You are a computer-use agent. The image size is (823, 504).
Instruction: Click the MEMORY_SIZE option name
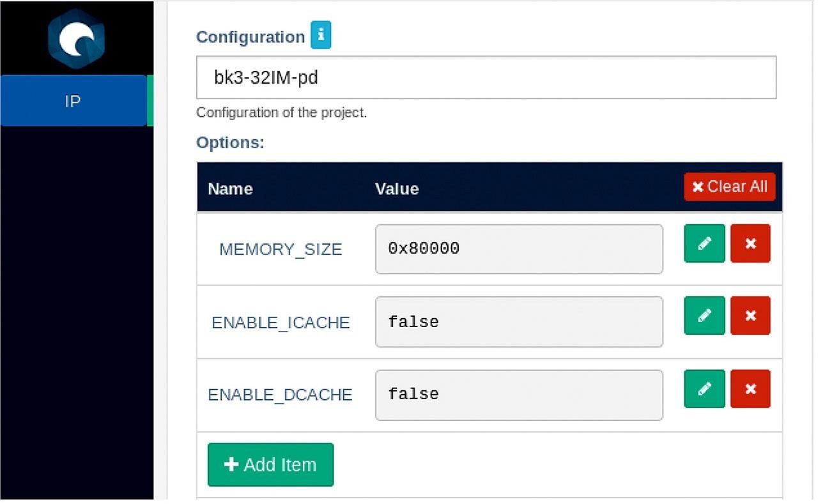[x=281, y=249]
